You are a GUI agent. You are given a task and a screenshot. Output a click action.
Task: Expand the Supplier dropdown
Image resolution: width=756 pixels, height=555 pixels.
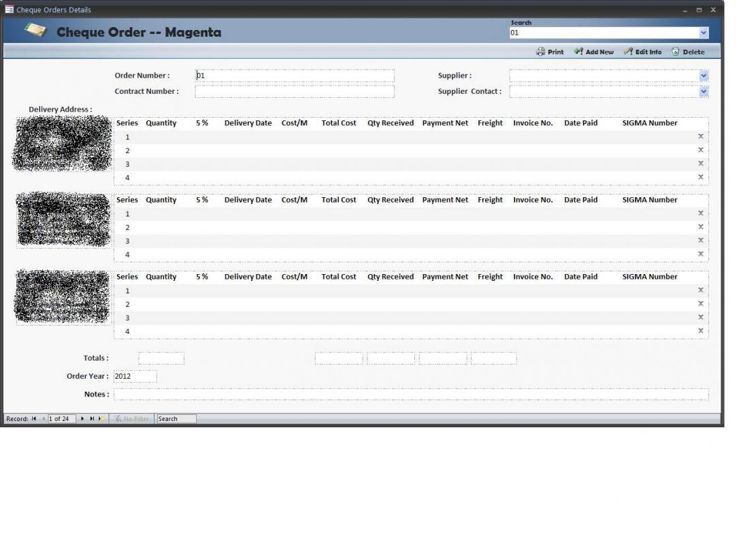click(704, 75)
